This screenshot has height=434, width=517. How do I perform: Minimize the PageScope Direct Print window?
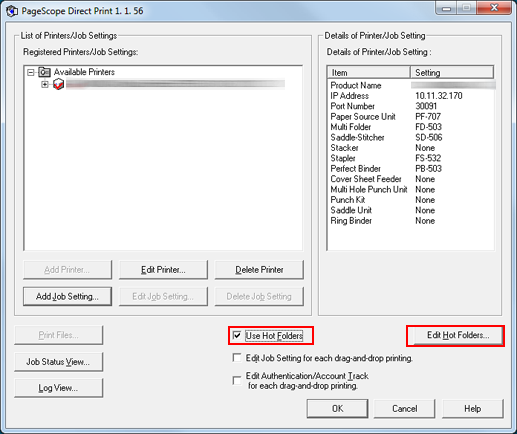(446, 8)
